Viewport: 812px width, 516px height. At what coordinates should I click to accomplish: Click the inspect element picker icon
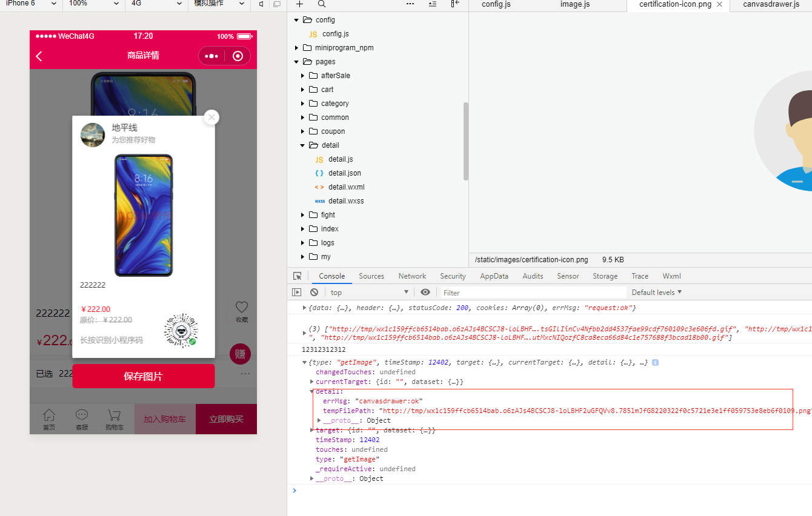(x=297, y=276)
